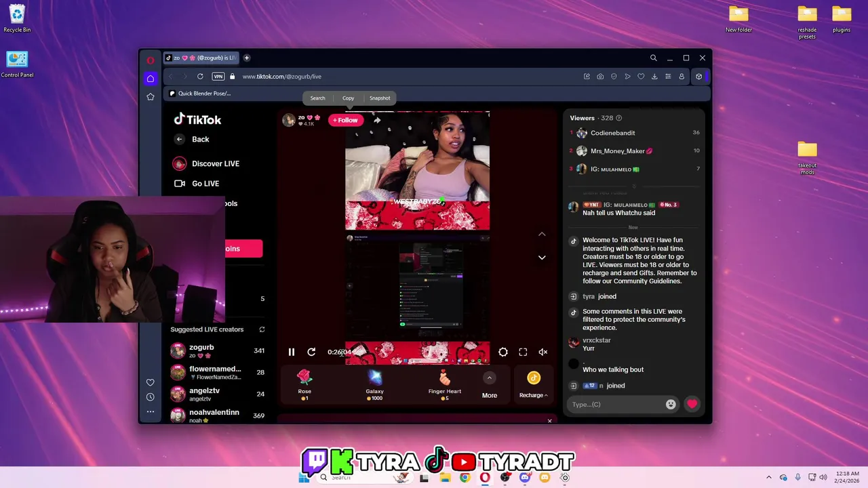Share the live stream
868x488 pixels.
coord(377,120)
